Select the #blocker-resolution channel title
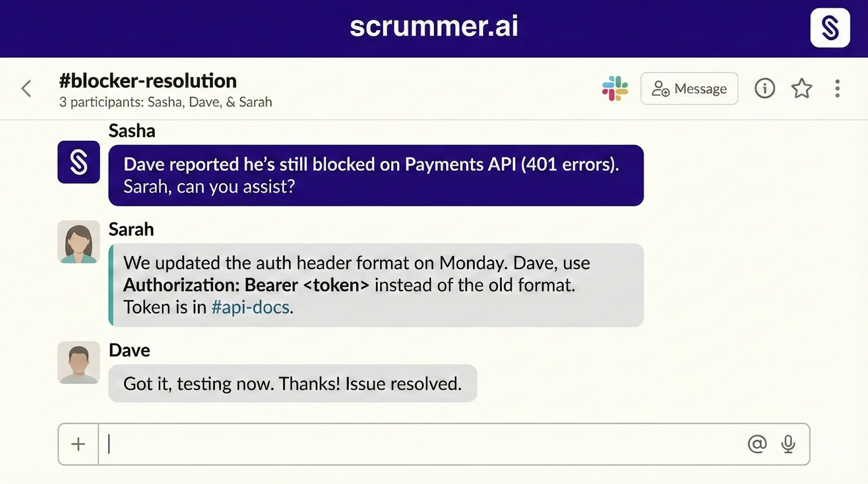 (x=147, y=80)
